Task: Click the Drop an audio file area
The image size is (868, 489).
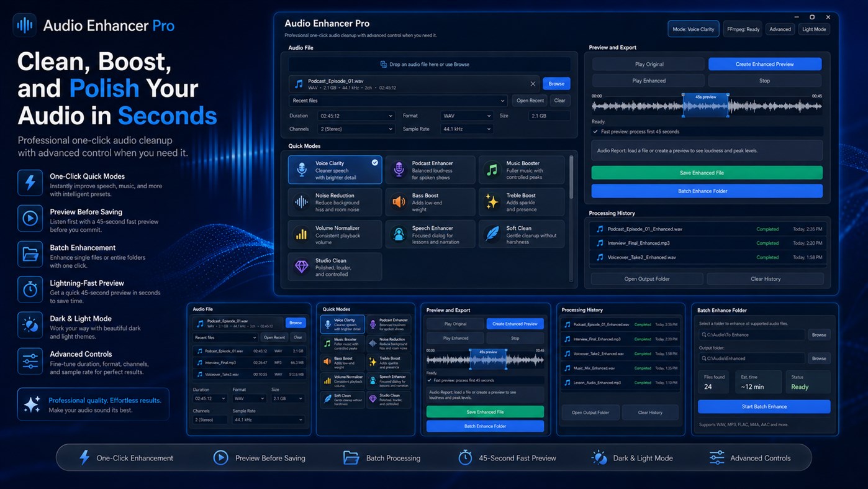Action: point(429,65)
